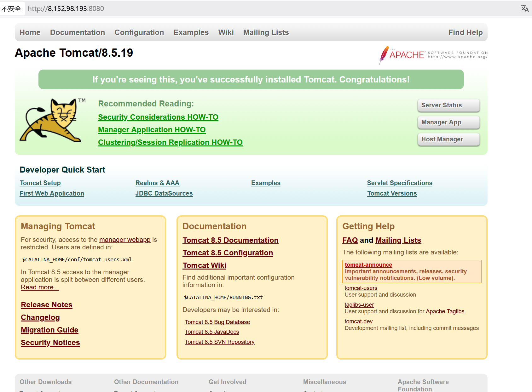Click the Miscellaneous footer heading
This screenshot has height=392, width=532.
325,382
